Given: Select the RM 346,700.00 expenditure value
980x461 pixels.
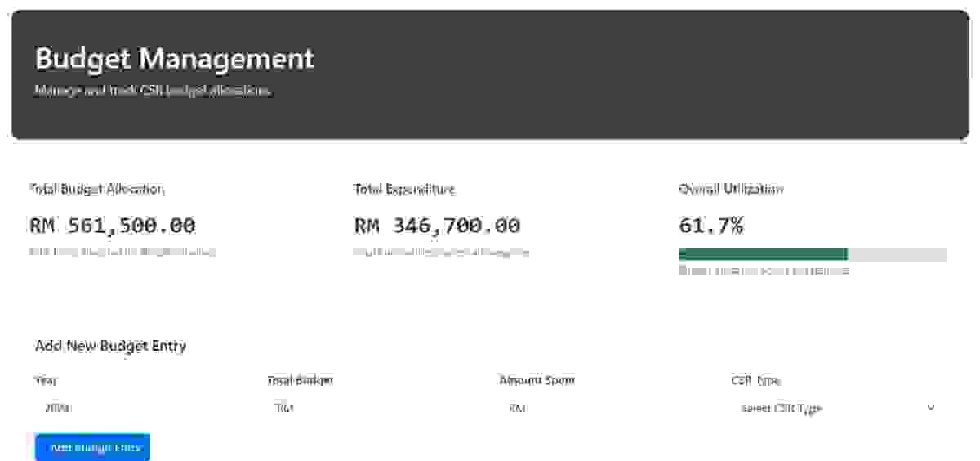Looking at the screenshot, I should [x=437, y=226].
